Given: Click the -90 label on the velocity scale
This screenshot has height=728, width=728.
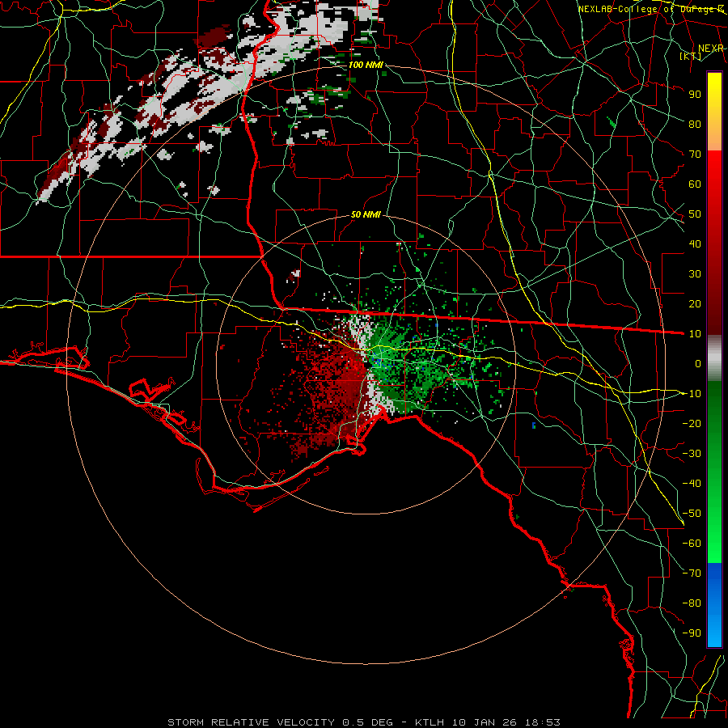Looking at the screenshot, I should pyautogui.click(x=692, y=633).
